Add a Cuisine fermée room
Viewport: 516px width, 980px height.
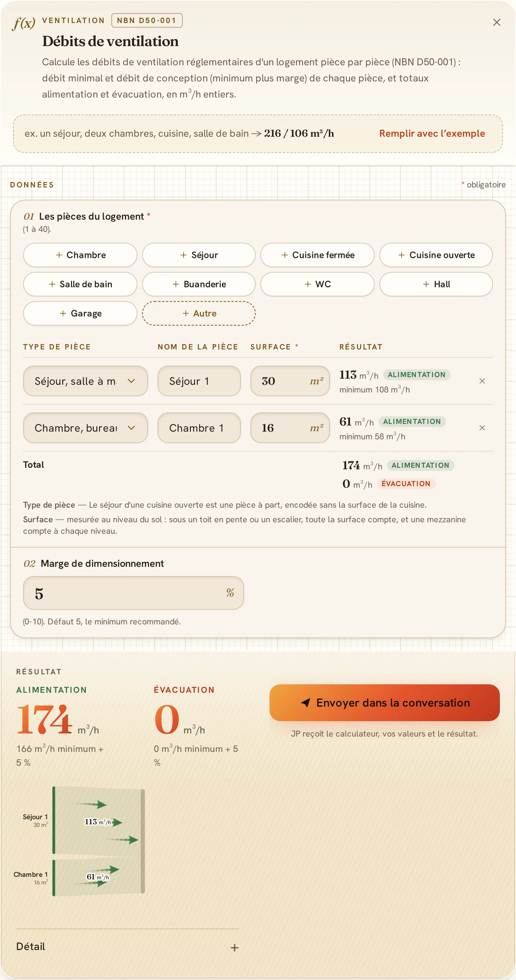tap(317, 255)
